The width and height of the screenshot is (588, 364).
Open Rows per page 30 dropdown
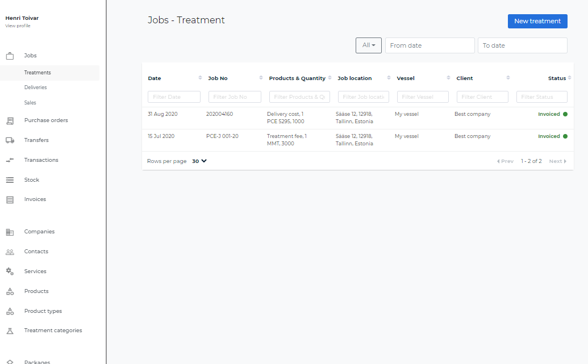point(199,161)
